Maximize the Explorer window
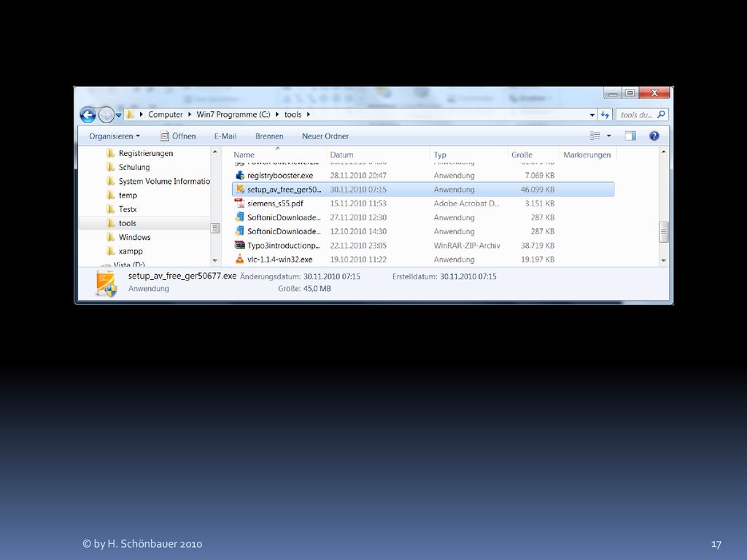 click(630, 93)
